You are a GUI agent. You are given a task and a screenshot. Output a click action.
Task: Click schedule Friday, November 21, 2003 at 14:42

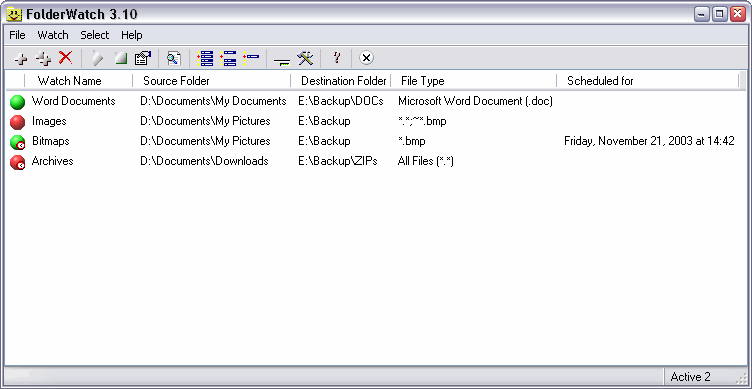coord(649,141)
